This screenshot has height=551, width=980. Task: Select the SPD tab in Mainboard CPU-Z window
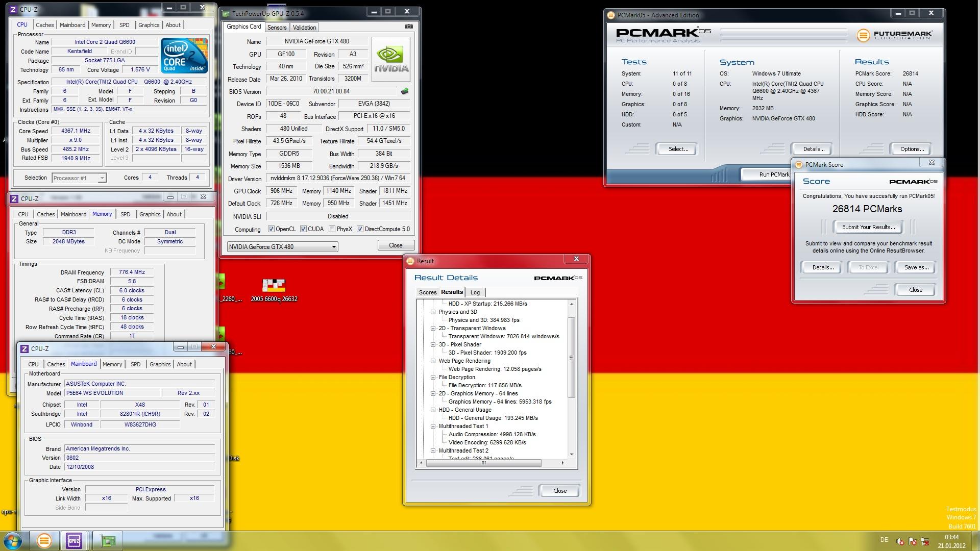point(135,364)
